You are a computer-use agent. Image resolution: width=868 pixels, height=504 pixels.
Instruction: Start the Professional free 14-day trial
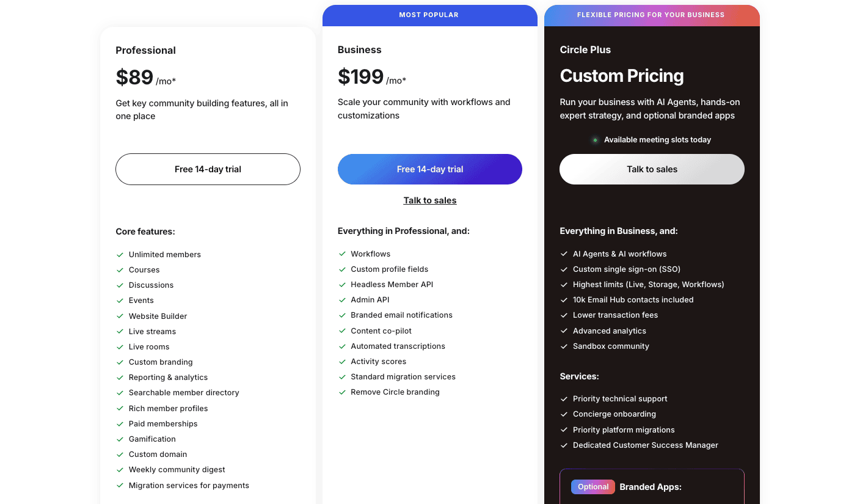click(208, 169)
